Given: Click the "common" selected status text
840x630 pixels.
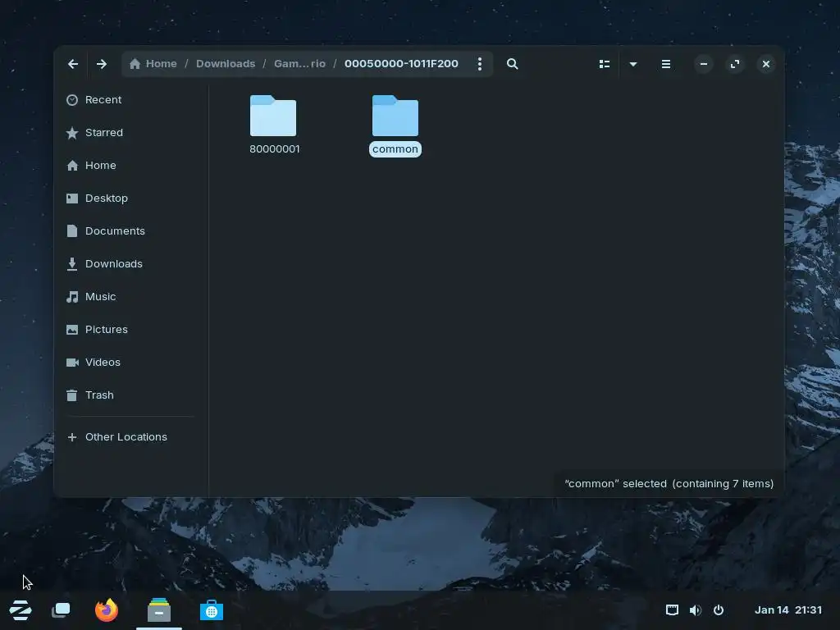Looking at the screenshot, I should (669, 484).
